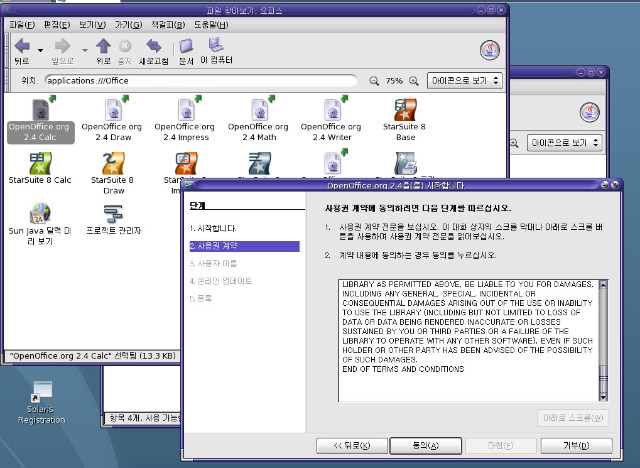Click the Reload (새로고침) toolbar icon
Screen dimensions: 640x468
click(153, 46)
